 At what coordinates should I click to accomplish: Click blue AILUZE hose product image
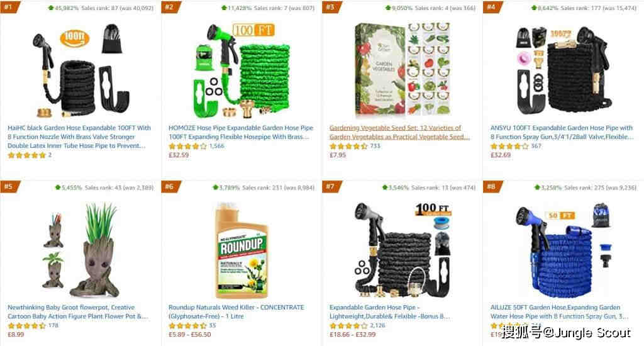(x=563, y=250)
